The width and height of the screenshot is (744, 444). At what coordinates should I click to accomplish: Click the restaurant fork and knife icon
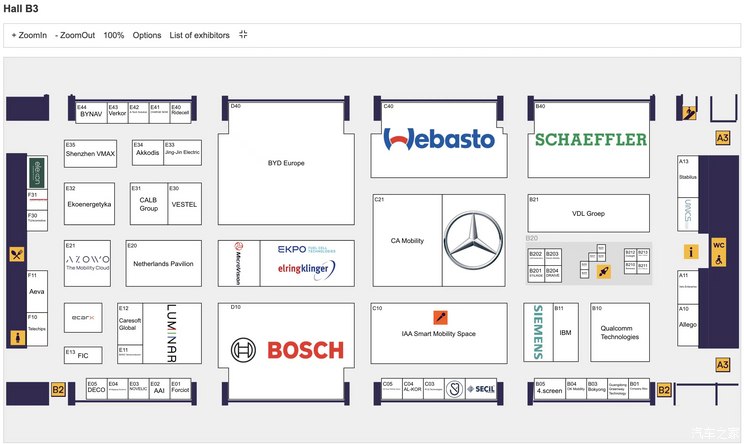click(x=16, y=254)
